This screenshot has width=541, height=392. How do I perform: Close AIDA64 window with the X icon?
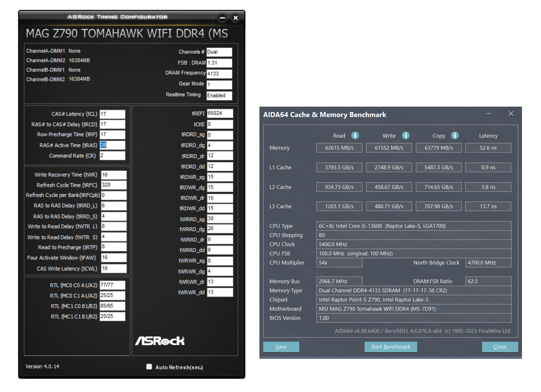[511, 114]
